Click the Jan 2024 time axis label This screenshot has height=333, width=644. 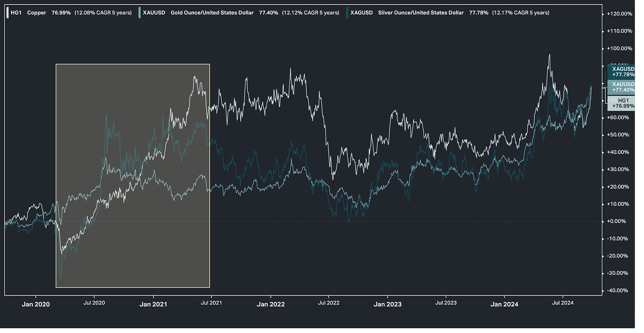coord(505,304)
